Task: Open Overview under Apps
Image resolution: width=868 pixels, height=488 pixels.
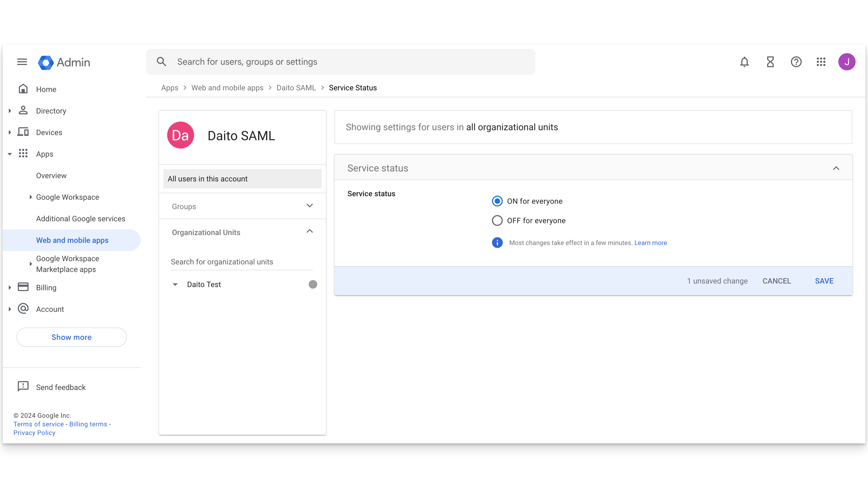Action: tap(51, 175)
